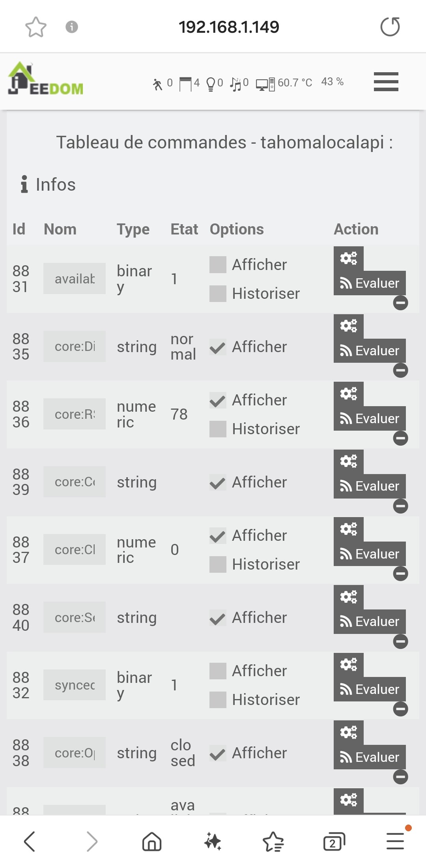
Task: Tap the motion summary icon in the header
Action: pyautogui.click(x=158, y=84)
